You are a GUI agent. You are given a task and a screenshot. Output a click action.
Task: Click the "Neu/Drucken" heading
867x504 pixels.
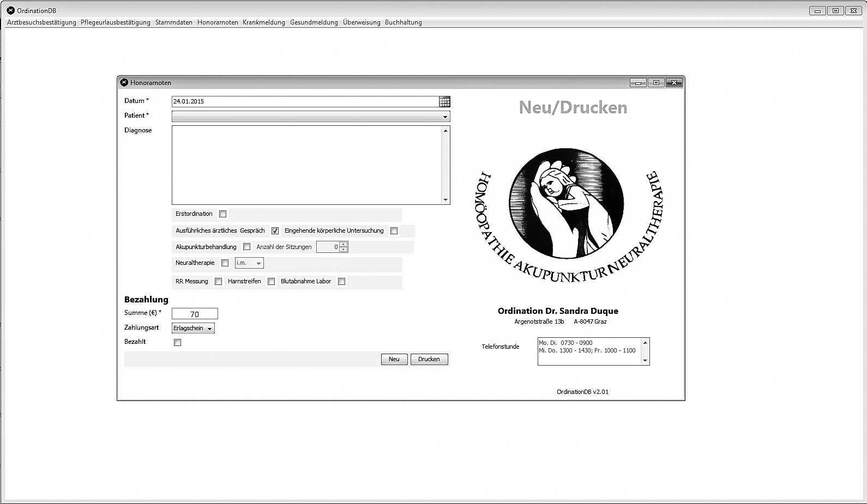pos(573,107)
